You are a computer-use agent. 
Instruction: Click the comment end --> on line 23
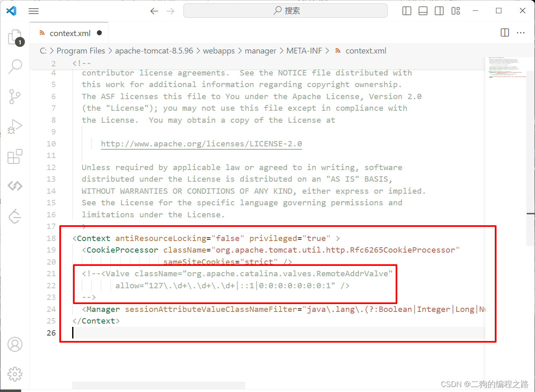pyautogui.click(x=89, y=297)
